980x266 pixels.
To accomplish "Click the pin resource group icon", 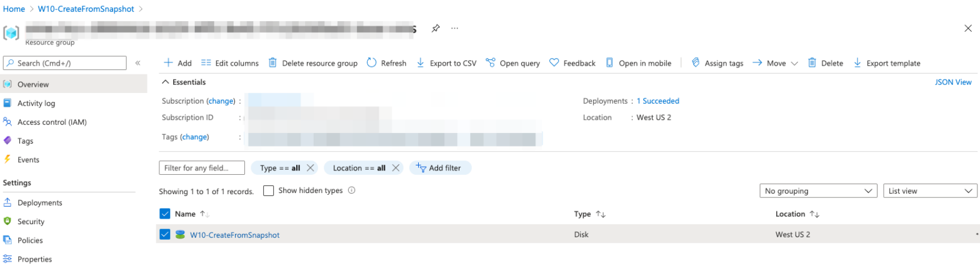I will [x=435, y=29].
